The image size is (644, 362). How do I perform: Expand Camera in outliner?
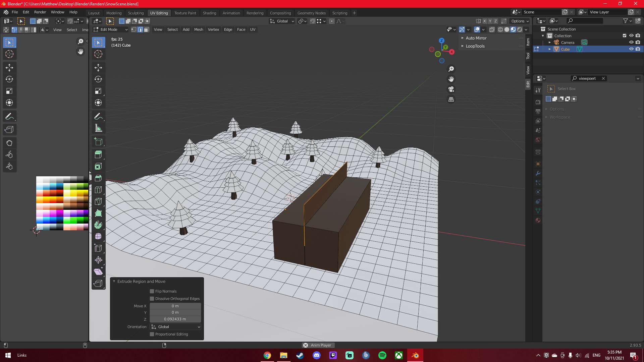coord(549,42)
